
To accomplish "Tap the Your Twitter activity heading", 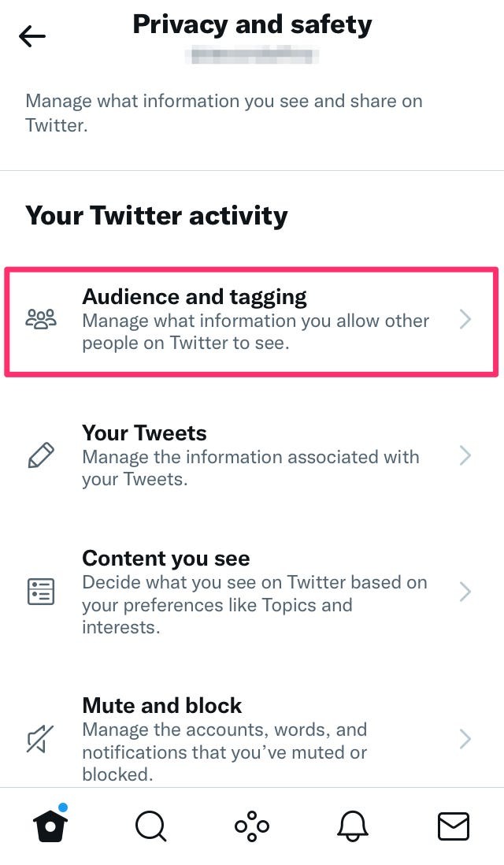I will point(155,215).
